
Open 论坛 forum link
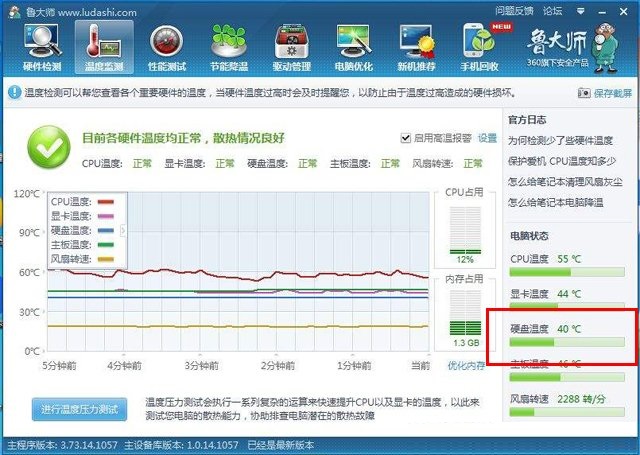552,11
